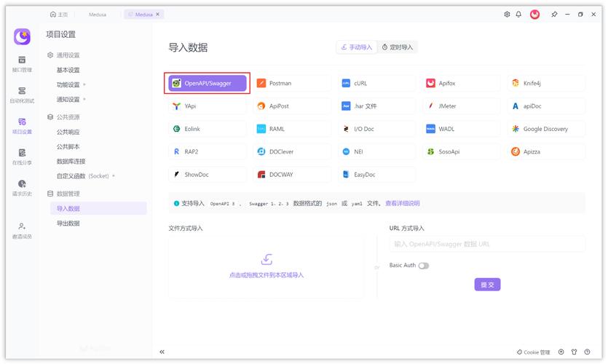
Task: Choose DOCWAY import format
Action: 292,175
